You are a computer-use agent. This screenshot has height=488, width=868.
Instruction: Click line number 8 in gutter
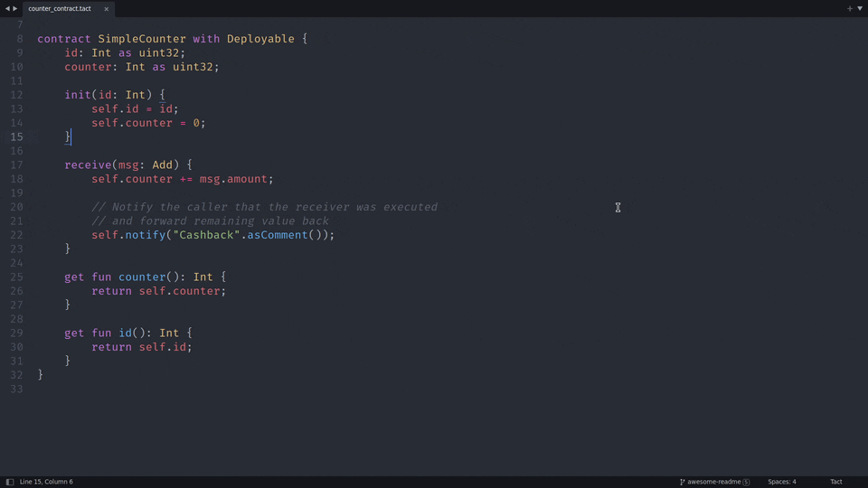click(20, 39)
